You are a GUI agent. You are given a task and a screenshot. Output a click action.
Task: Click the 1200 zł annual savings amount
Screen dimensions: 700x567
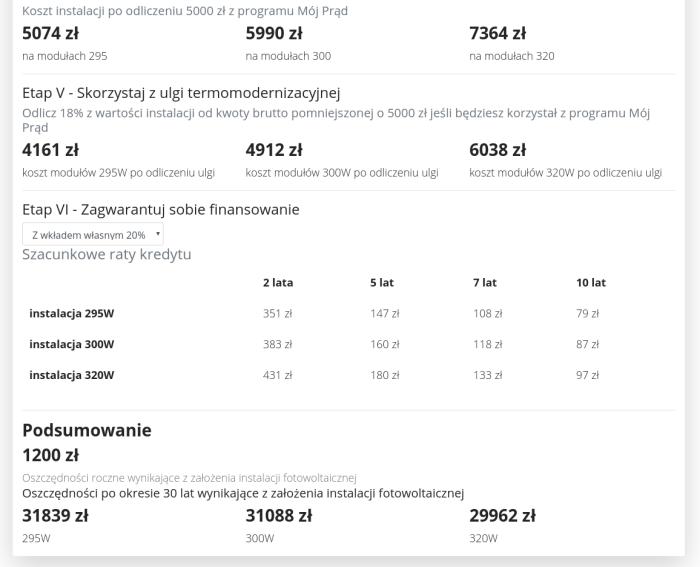coord(50,455)
